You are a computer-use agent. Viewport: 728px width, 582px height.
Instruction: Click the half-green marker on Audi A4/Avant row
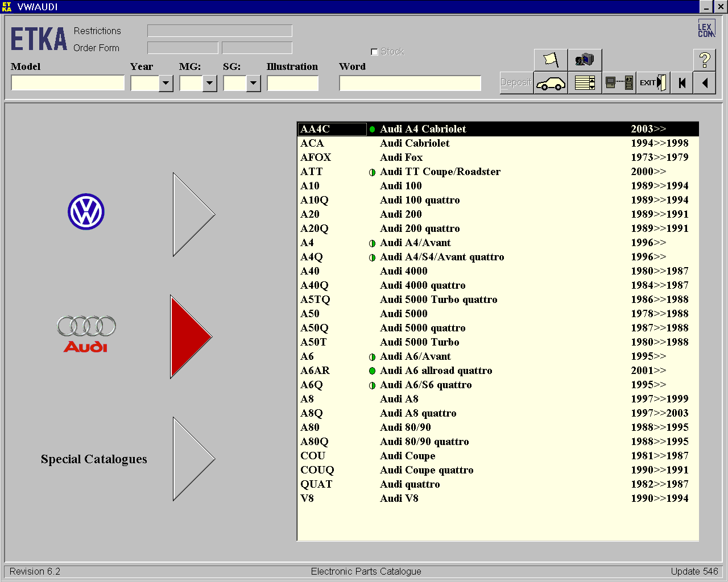click(373, 243)
